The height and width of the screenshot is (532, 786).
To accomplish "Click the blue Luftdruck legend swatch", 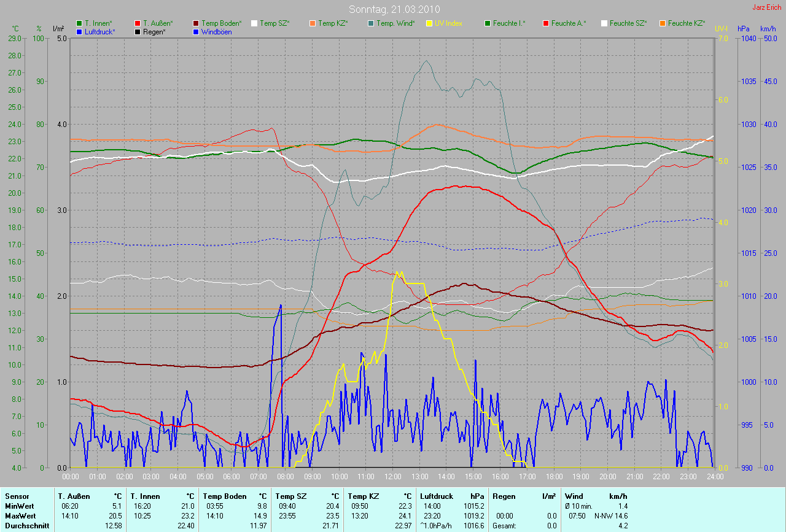I will click(79, 32).
